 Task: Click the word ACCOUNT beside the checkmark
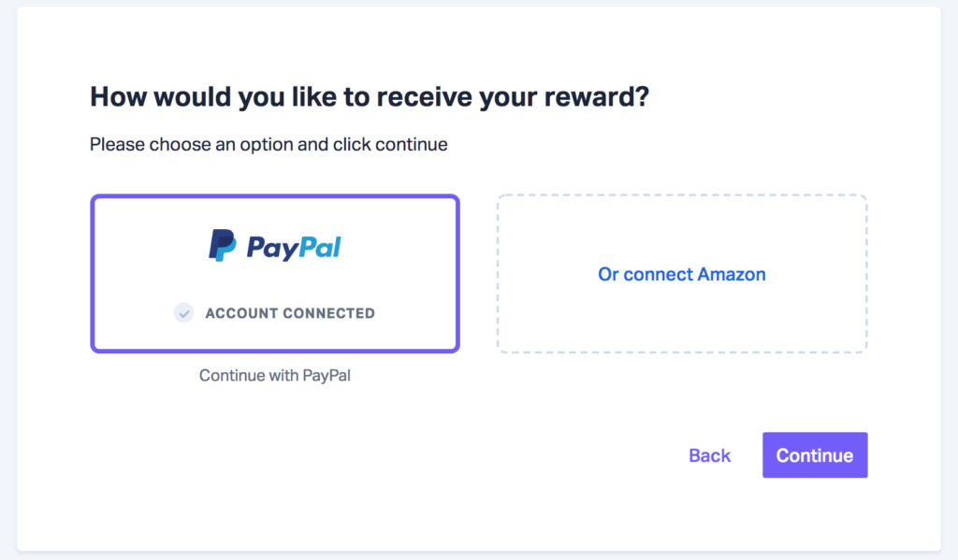(242, 313)
